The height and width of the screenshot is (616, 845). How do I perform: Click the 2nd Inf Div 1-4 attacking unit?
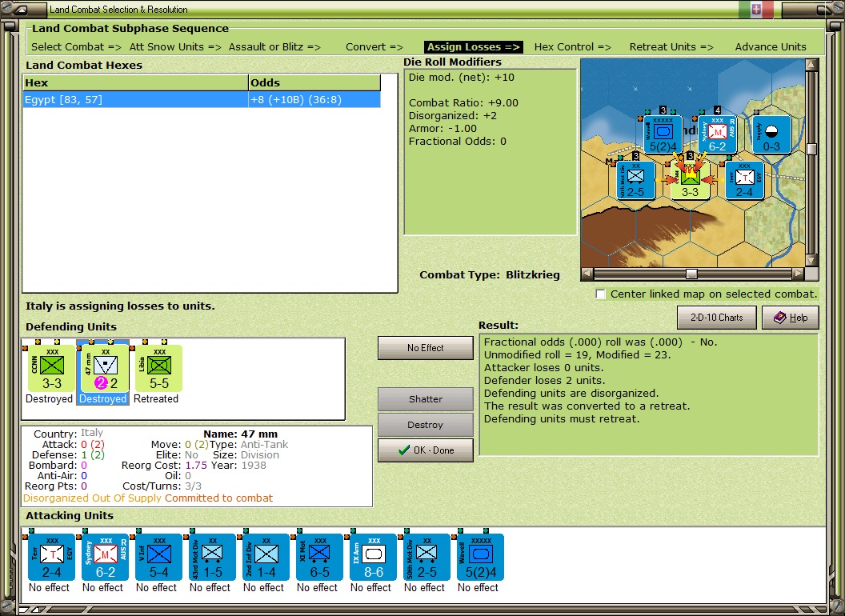266,558
